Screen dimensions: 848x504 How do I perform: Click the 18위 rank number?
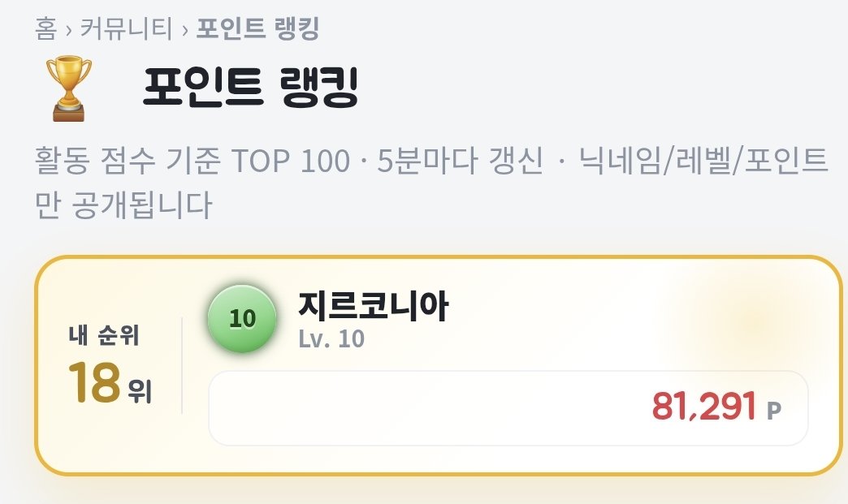pyautogui.click(x=94, y=382)
